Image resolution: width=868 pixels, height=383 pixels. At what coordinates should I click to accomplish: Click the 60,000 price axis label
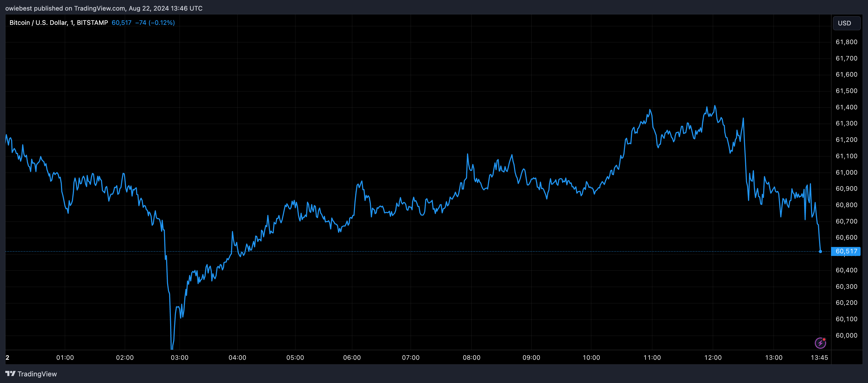(x=846, y=335)
